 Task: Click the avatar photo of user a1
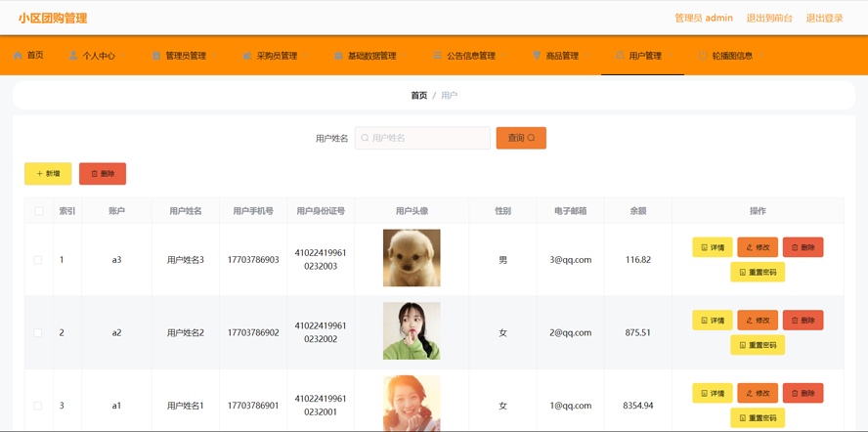tap(412, 404)
